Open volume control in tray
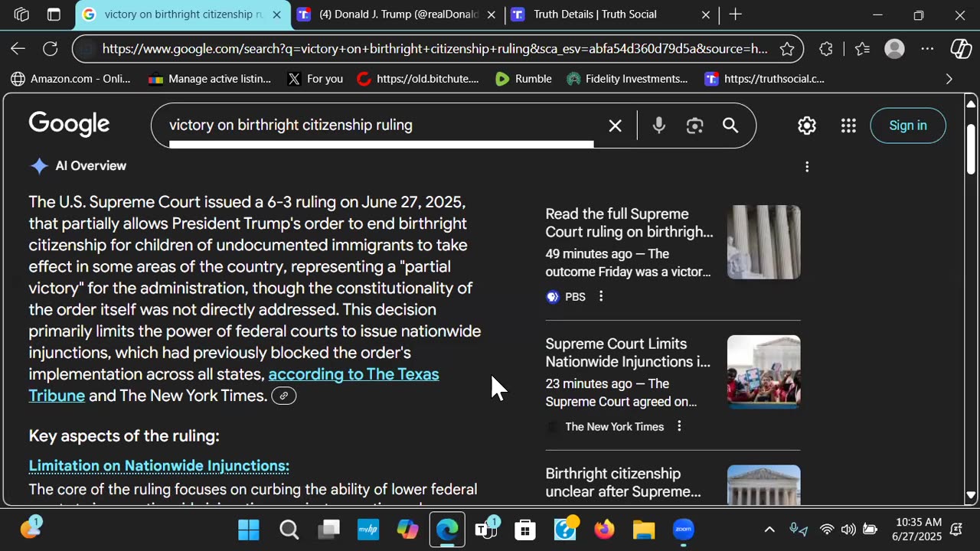This screenshot has height=551, width=980. (848, 530)
